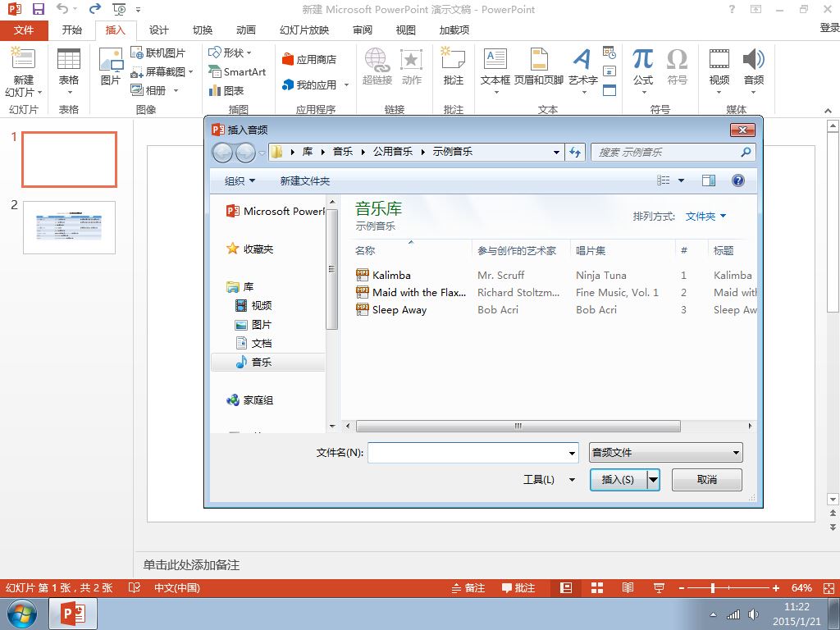
Task: Open the App Store (应用商店)
Action: tap(309, 59)
